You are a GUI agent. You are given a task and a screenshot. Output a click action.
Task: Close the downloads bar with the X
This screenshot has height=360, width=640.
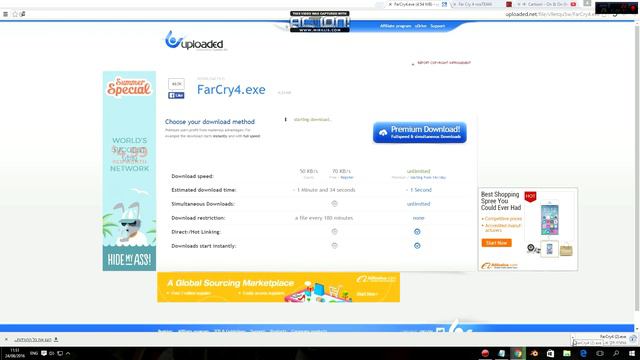(6, 340)
